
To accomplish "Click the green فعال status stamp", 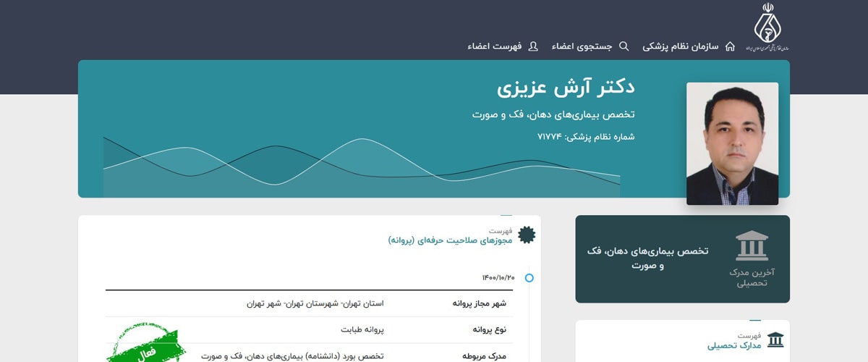I will click(x=145, y=343).
